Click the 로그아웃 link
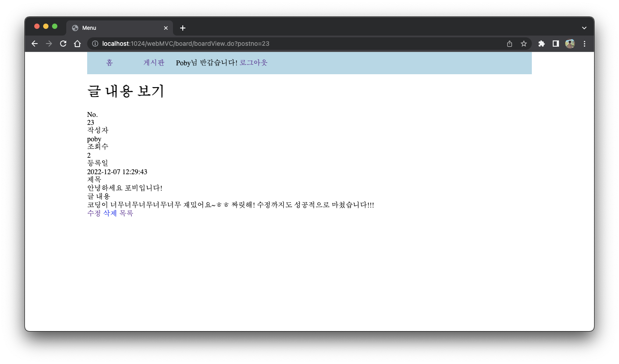 (x=253, y=63)
